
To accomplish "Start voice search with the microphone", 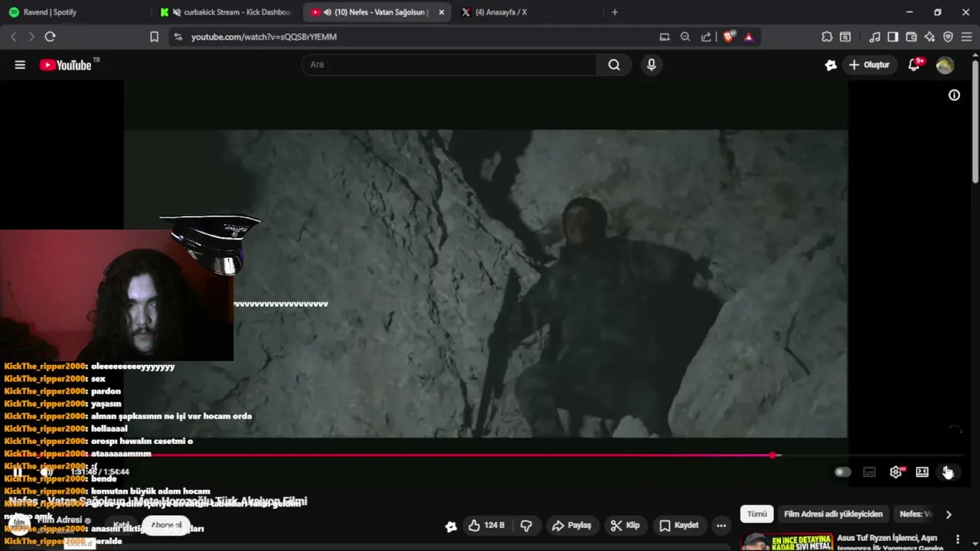I will [652, 65].
